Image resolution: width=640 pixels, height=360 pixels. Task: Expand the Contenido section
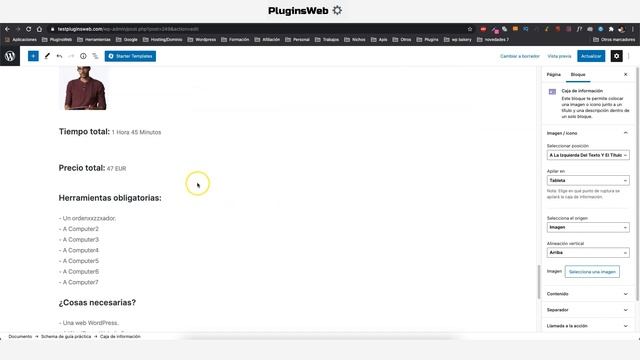tap(587, 294)
